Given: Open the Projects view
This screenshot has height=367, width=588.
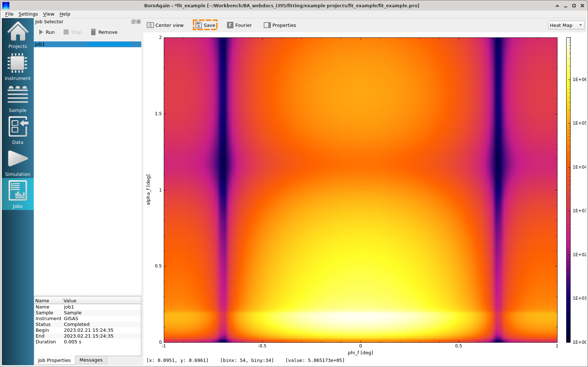Looking at the screenshot, I should 17,35.
